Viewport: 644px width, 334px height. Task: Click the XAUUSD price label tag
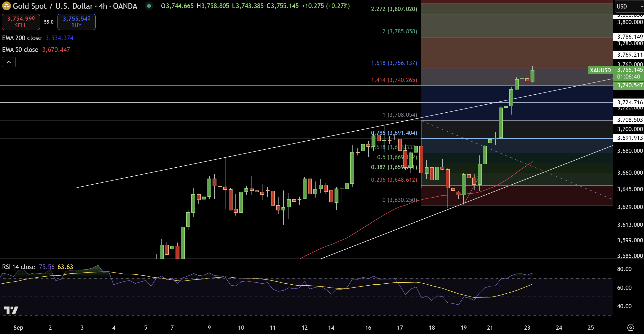click(600, 70)
